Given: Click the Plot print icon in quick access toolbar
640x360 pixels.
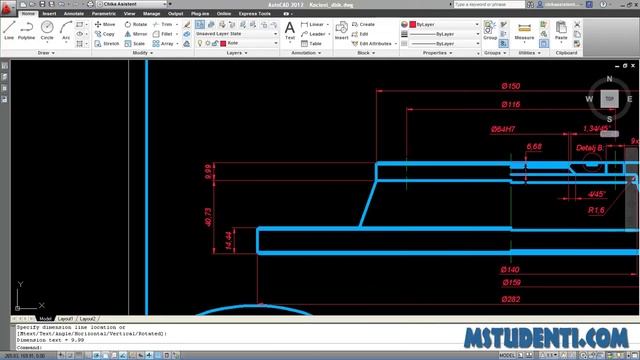Looking at the screenshot, I should coord(90,4).
